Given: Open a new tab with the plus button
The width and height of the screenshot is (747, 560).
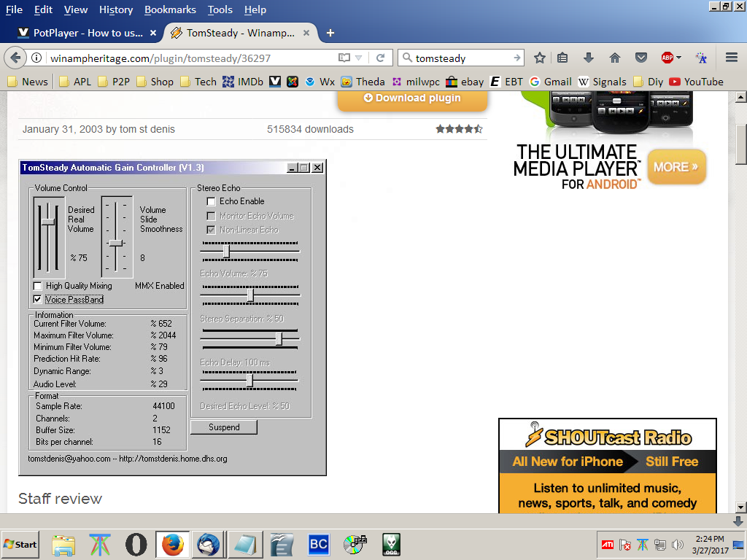Looking at the screenshot, I should coord(330,33).
